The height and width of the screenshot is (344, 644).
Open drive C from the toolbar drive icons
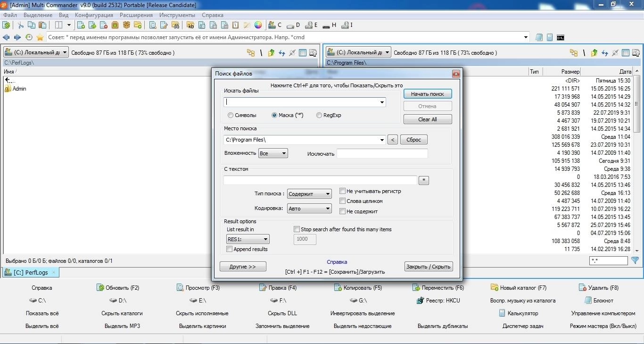pos(275,25)
